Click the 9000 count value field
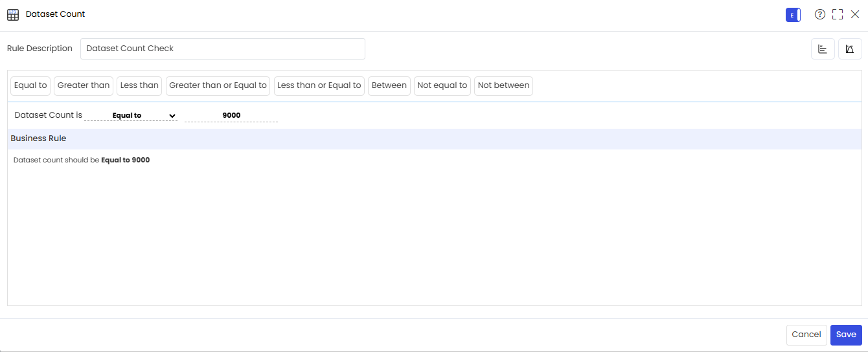Image resolution: width=868 pixels, height=352 pixels. point(231,115)
